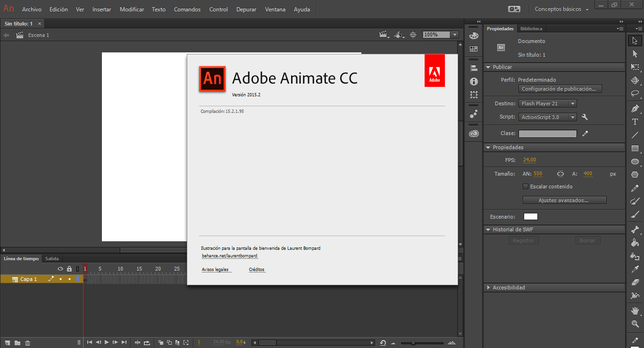Screen dimensions: 644x348
Task: Open the Destino Flash Player 21 dropdown
Action: click(x=548, y=103)
